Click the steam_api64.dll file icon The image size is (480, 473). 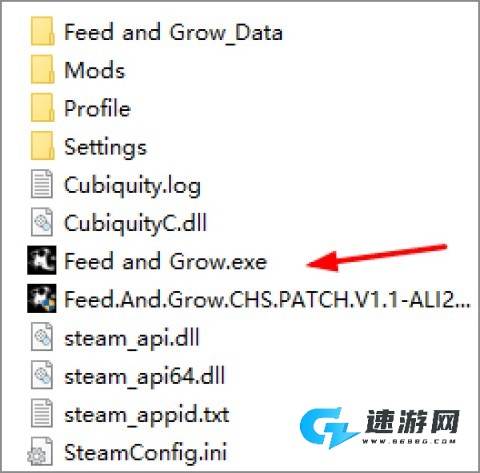click(42, 375)
